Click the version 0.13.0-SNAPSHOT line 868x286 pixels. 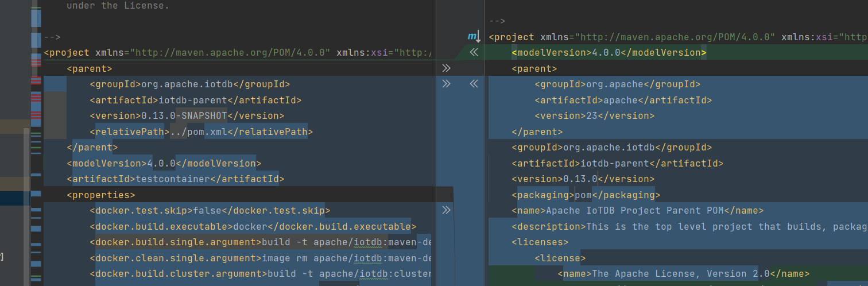tap(187, 115)
